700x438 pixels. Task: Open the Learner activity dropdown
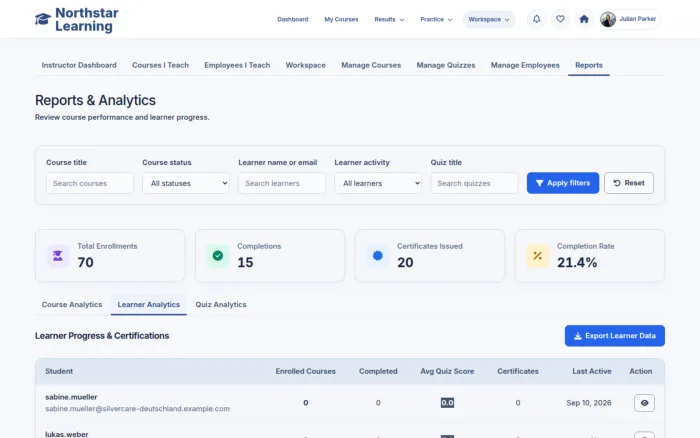(378, 183)
